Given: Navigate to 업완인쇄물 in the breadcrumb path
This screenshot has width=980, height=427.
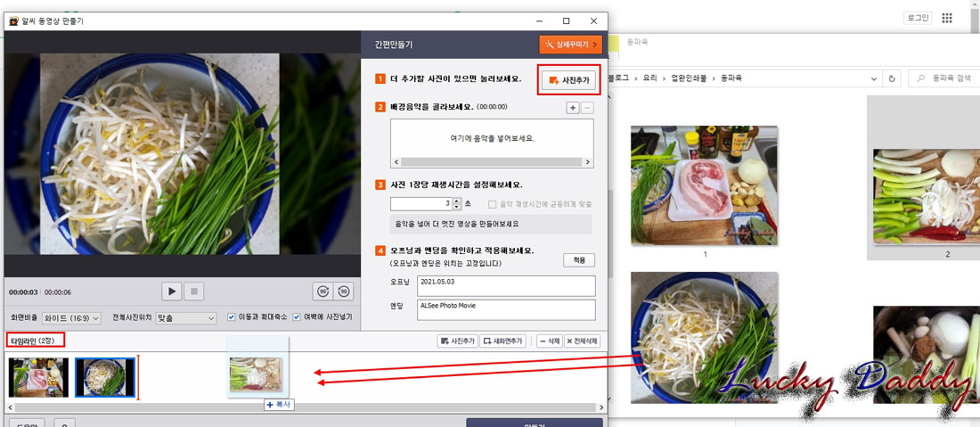Looking at the screenshot, I should [690, 78].
